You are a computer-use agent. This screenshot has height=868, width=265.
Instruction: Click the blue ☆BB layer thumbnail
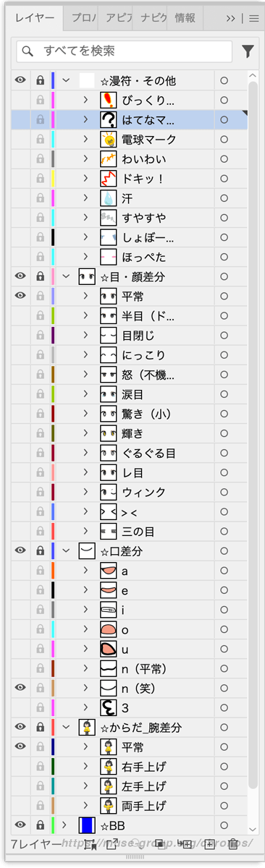pyautogui.click(x=87, y=825)
